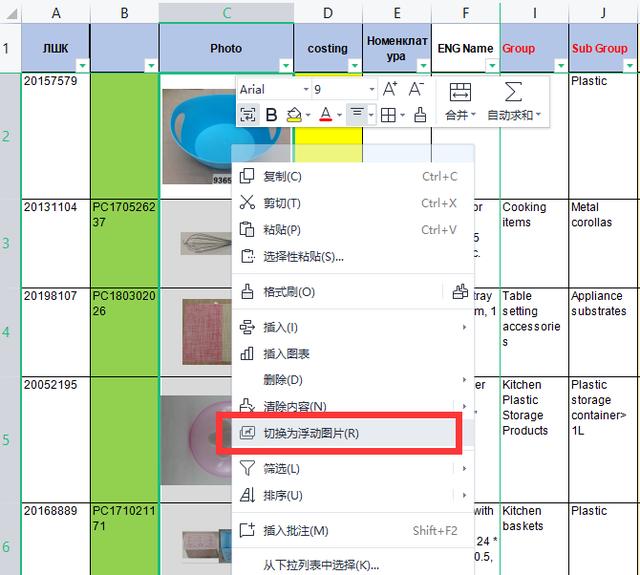Click the AutoSum sigma icon
The height and width of the screenshot is (575, 640).
(x=513, y=92)
